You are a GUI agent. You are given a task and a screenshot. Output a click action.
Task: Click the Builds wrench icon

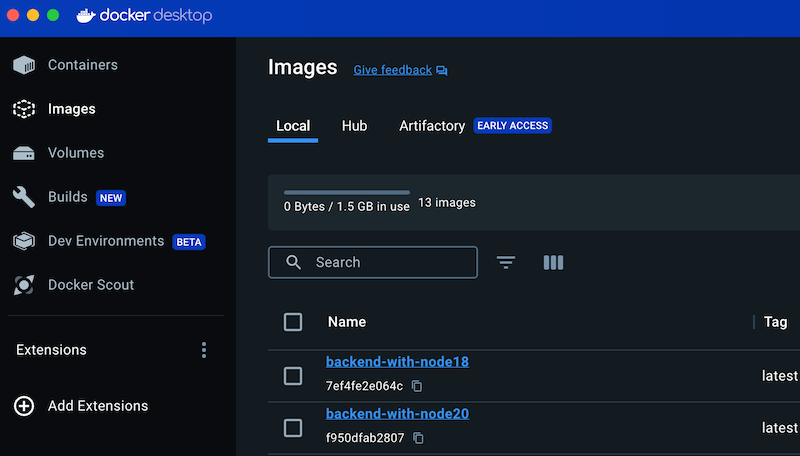pos(24,197)
